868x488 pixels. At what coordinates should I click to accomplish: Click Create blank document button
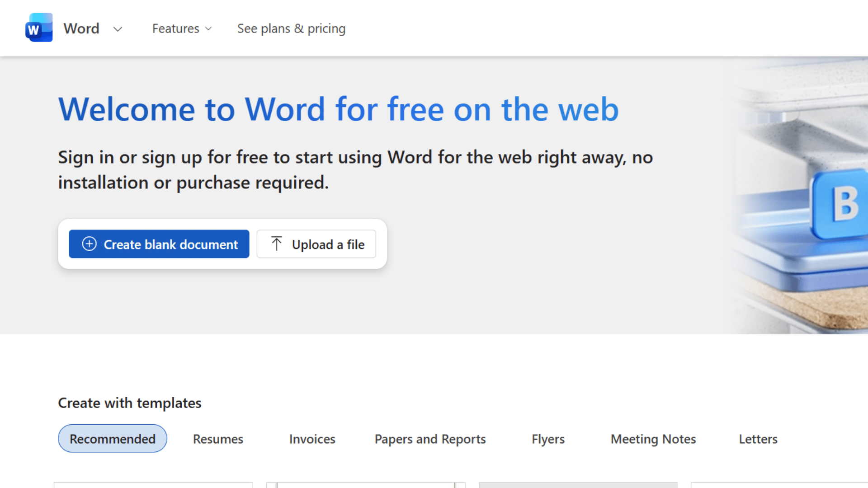[x=159, y=244]
